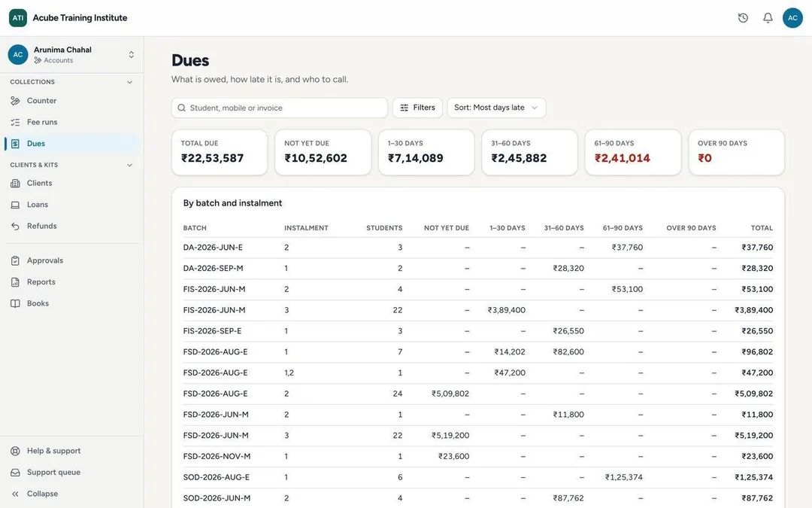Select the Not Yet Due summary card
Image resolution: width=812 pixels, height=508 pixels.
pos(323,152)
